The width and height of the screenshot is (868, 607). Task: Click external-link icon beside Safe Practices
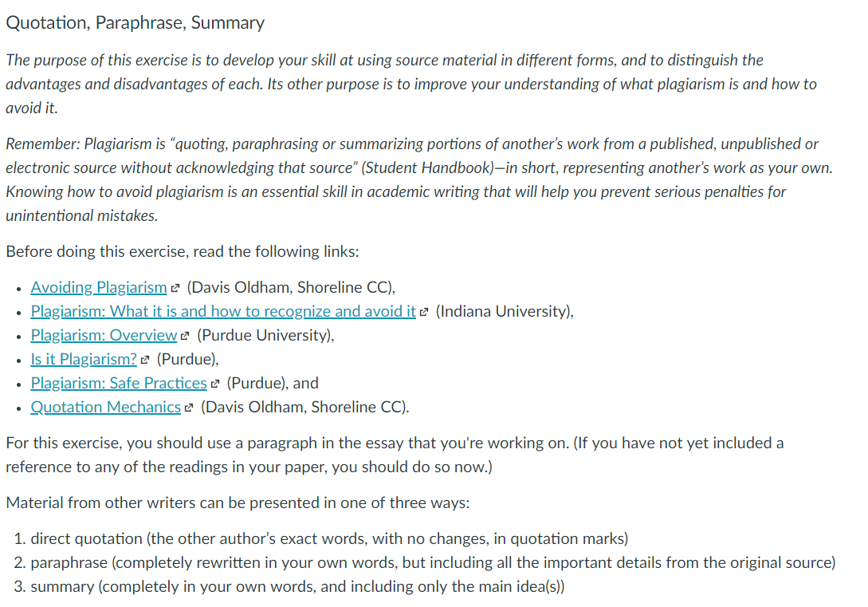click(215, 384)
